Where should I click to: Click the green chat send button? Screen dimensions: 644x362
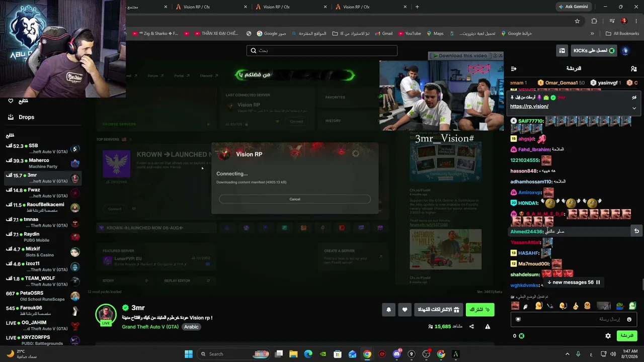click(626, 336)
